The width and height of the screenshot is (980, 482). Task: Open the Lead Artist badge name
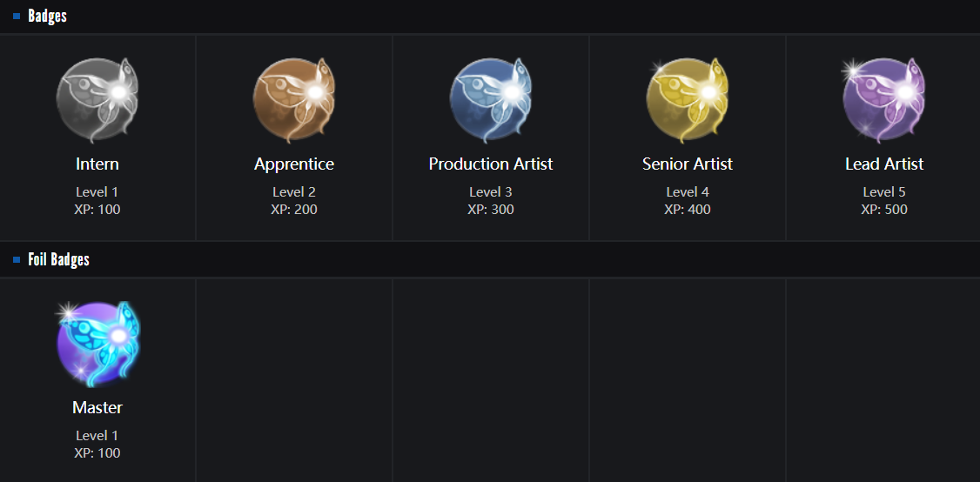point(884,164)
